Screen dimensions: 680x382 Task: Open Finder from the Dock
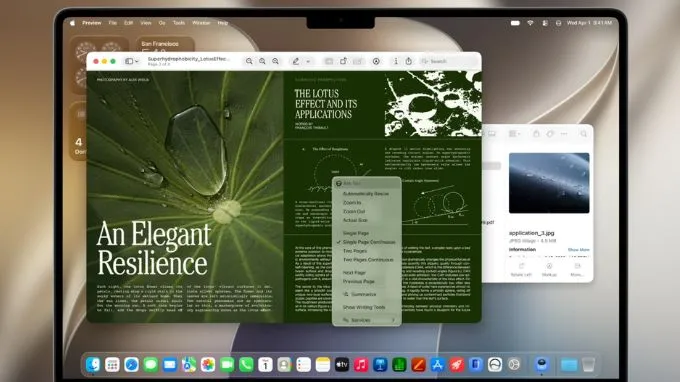pyautogui.click(x=93, y=365)
